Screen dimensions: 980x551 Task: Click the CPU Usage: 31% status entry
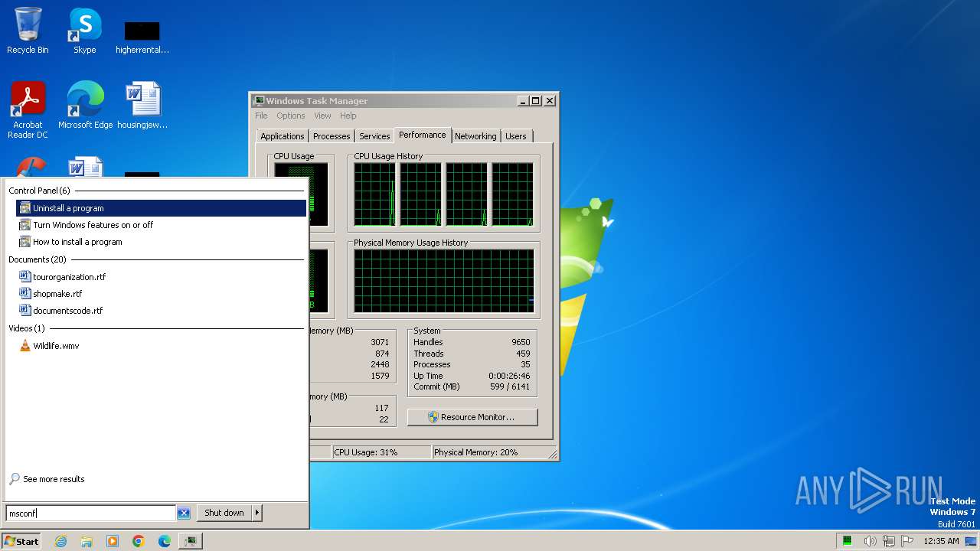(381, 452)
